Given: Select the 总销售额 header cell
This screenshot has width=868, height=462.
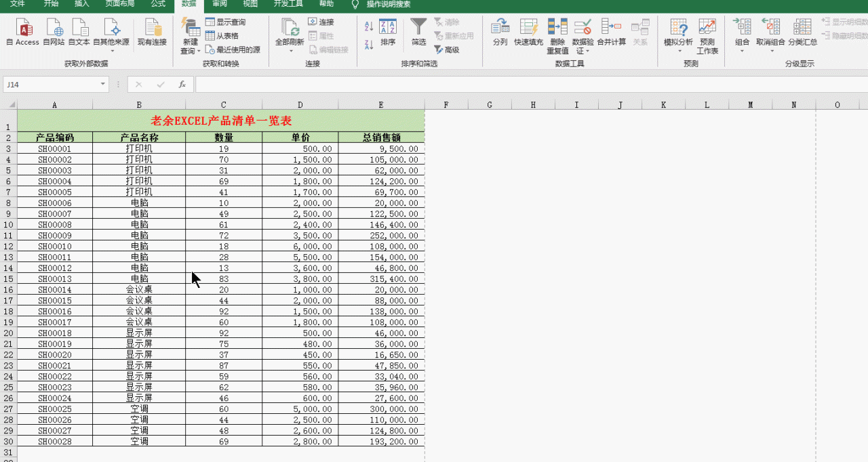Looking at the screenshot, I should click(381, 138).
